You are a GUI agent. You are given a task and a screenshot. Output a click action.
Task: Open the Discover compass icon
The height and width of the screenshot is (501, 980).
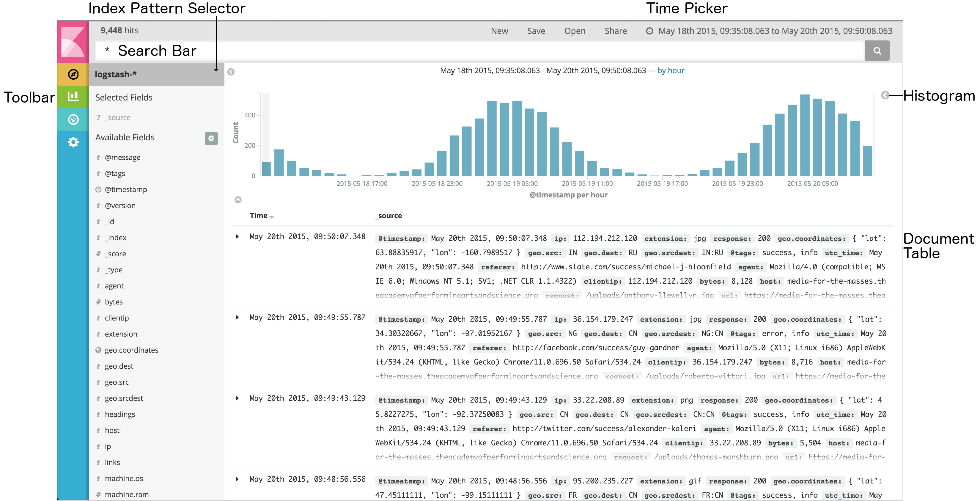pyautogui.click(x=73, y=74)
